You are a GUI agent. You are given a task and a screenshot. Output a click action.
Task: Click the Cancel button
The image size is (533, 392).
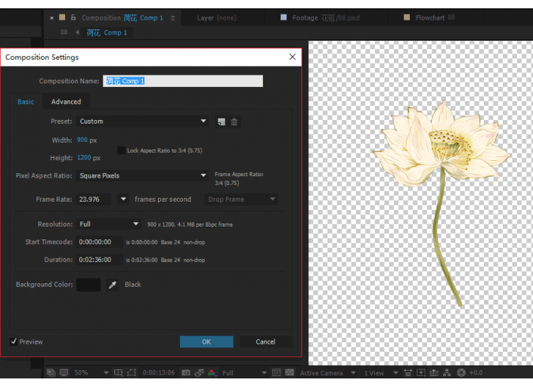coord(265,341)
